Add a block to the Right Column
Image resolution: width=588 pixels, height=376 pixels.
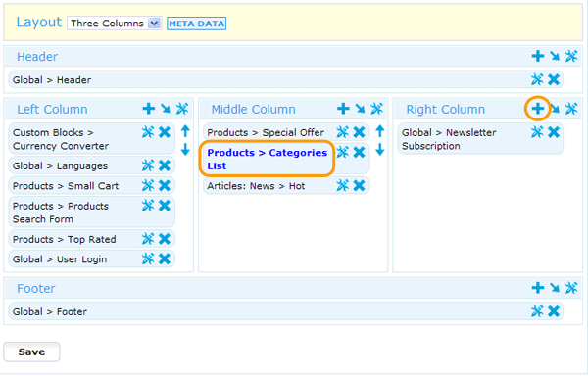coord(538,109)
